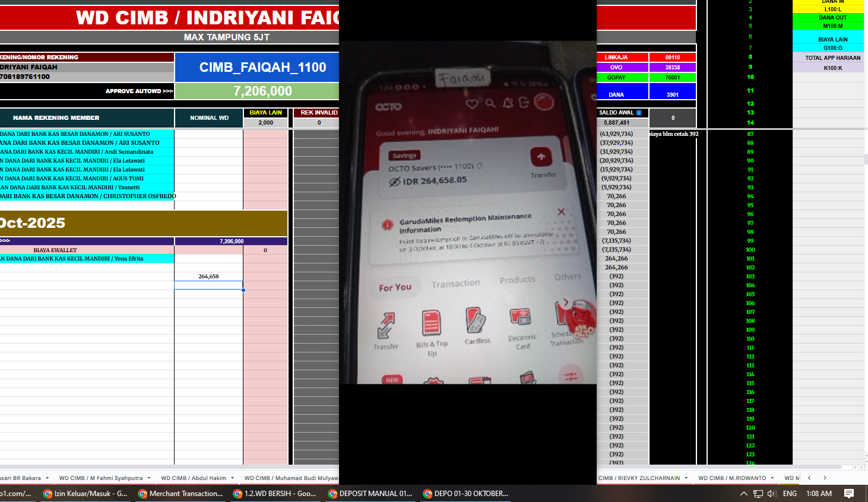
Task: Select the green 7,206,000 approve amount cell
Action: coord(262,91)
